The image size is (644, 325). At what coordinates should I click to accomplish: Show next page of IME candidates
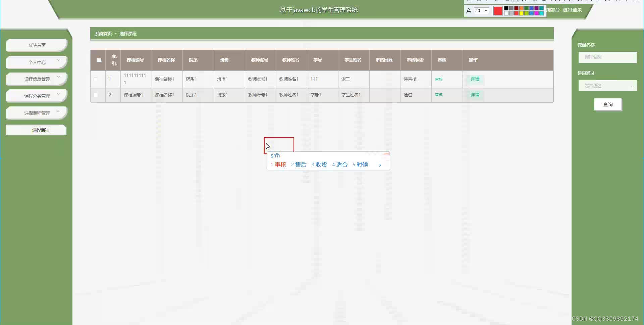pos(380,165)
